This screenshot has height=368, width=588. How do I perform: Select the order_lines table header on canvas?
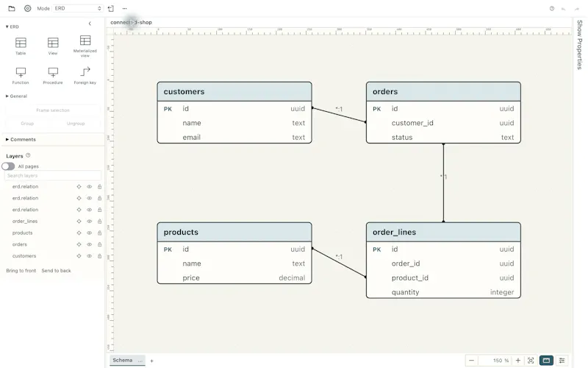(443, 232)
